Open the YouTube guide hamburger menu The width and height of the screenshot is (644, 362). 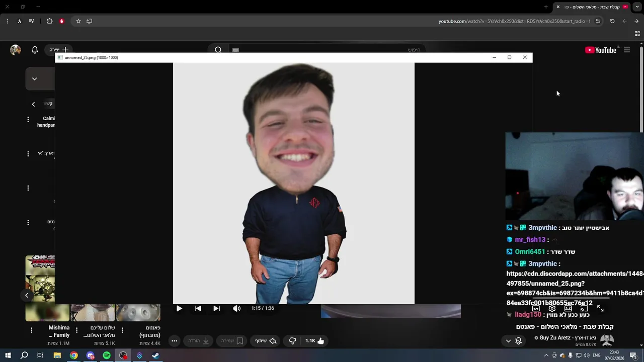pyautogui.click(x=627, y=50)
